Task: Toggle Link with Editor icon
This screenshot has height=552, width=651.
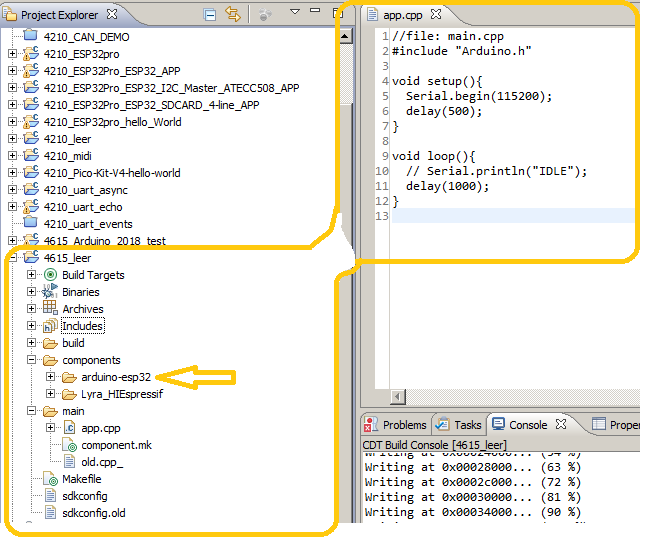Action: 233,15
